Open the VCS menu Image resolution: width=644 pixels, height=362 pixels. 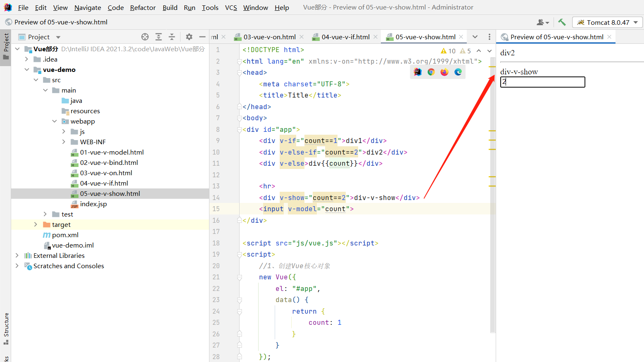pyautogui.click(x=231, y=7)
